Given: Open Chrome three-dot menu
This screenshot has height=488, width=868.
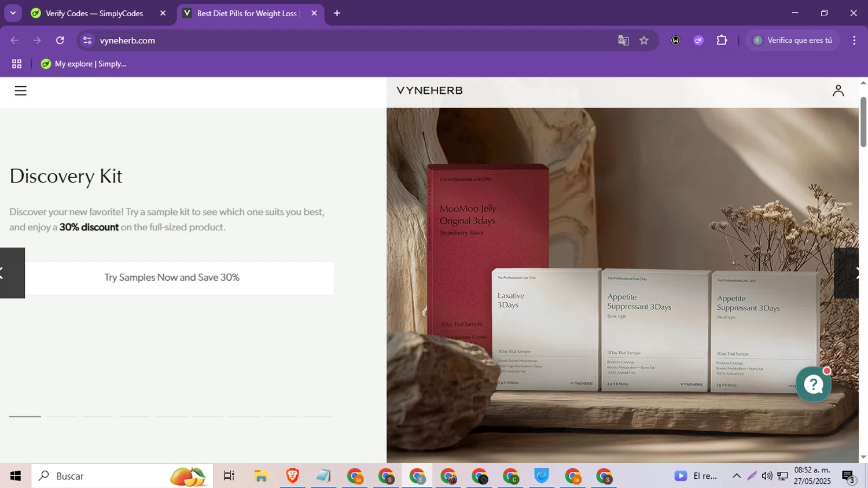Looking at the screenshot, I should point(854,41).
